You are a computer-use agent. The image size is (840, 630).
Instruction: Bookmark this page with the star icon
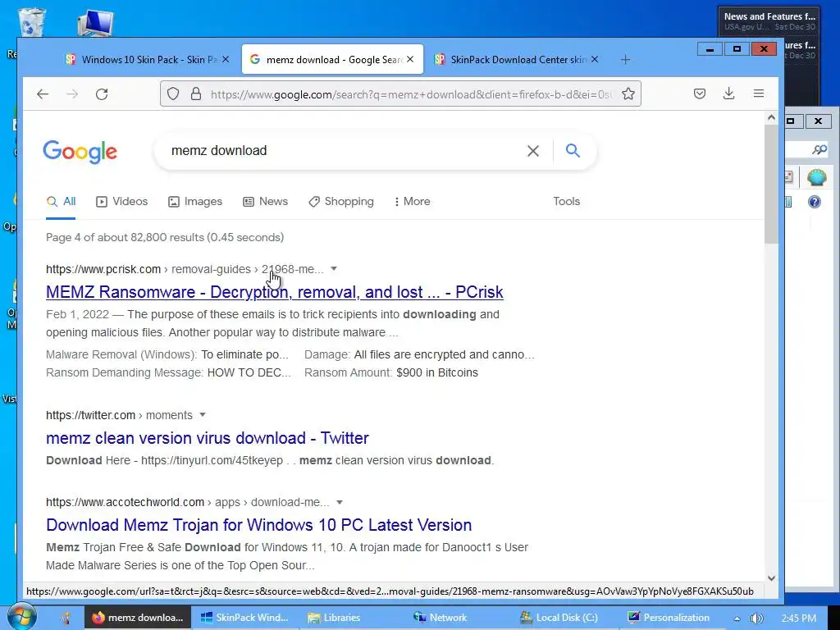628,94
